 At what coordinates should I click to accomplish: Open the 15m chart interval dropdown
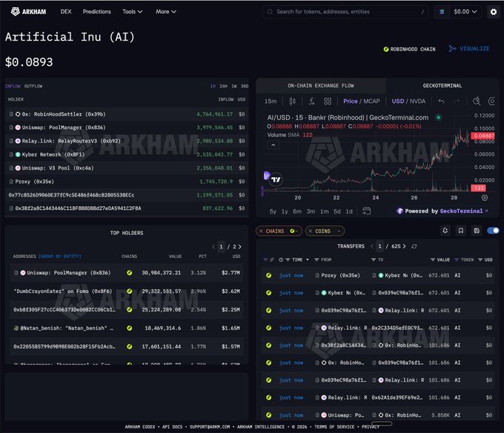(x=271, y=102)
